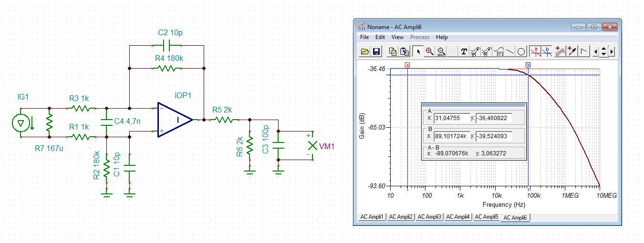Screen dimensions: 644x243
Task: Open the View menu
Action: pos(397,37)
